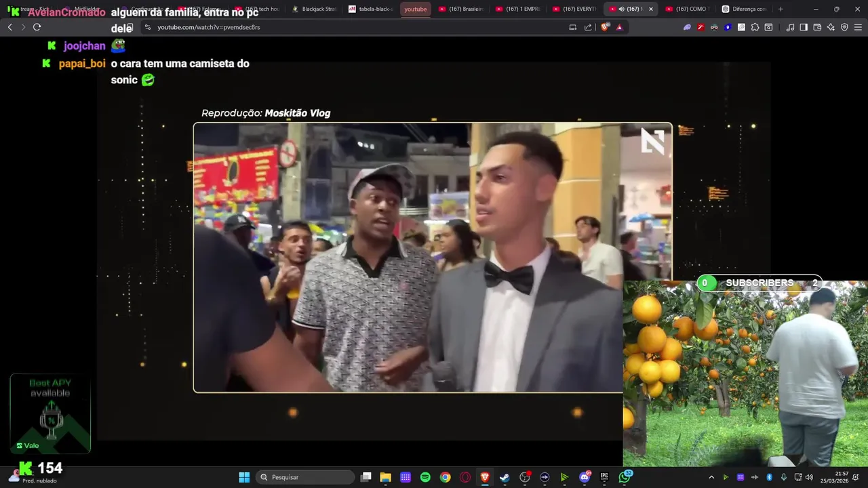Image resolution: width=868 pixels, height=488 pixels.
Task: Open the Leo AI sparkle icon
Action: 831,27
